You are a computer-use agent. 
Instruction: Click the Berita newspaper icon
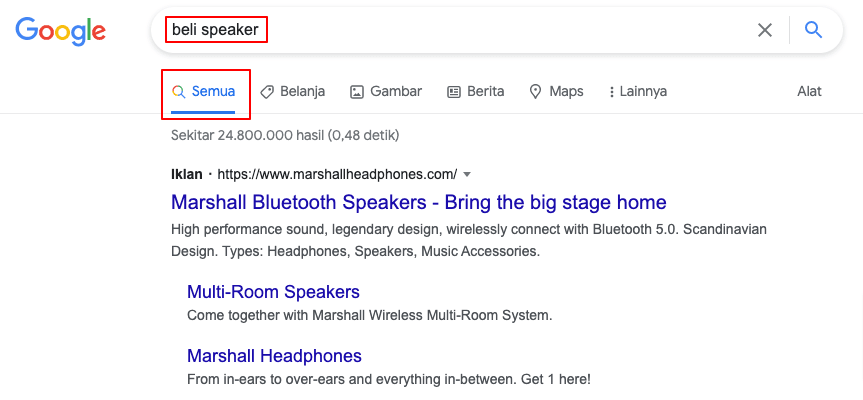[x=454, y=91]
